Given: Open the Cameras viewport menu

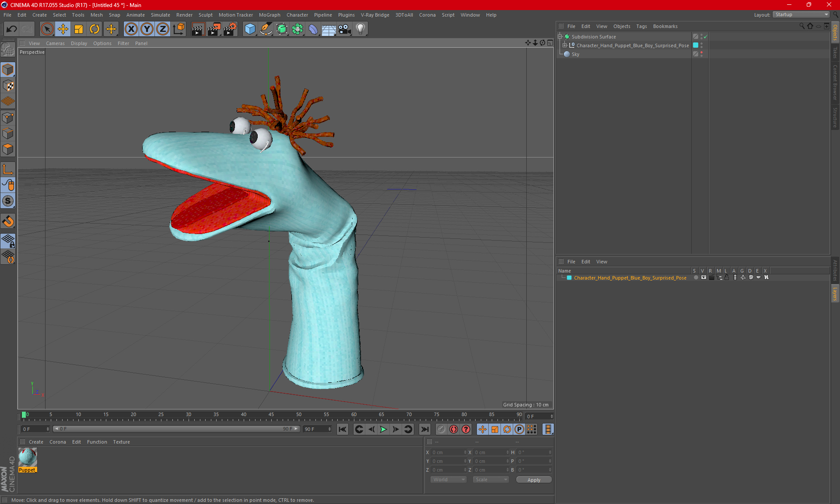Looking at the screenshot, I should pyautogui.click(x=55, y=43).
